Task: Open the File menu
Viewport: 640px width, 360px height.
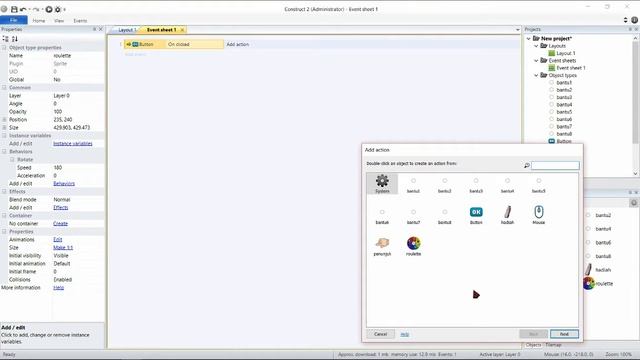Action: [13, 20]
